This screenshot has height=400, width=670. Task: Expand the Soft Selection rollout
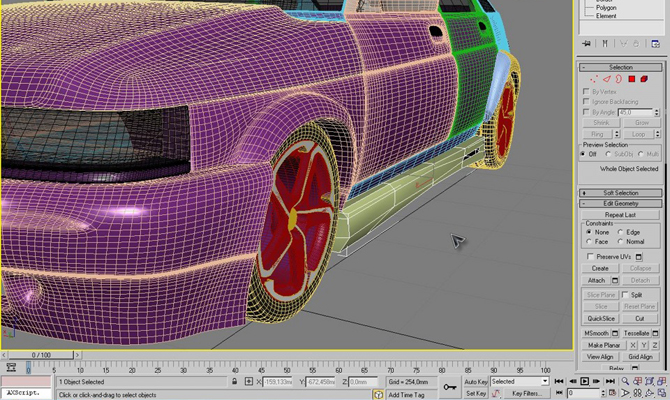[620, 193]
